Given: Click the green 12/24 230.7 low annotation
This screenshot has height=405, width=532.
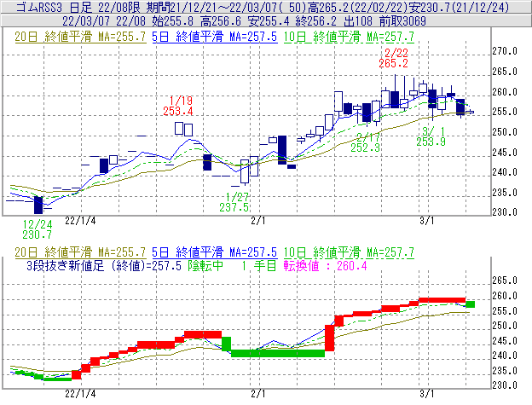Looking at the screenshot, I should tap(38, 229).
